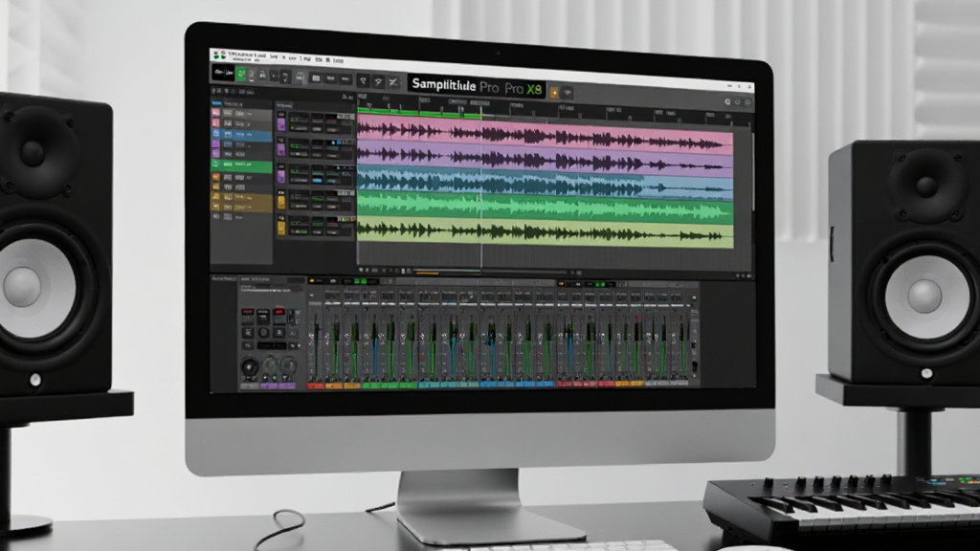Click the orange horizontal scroll thumb below the arrangement
The height and width of the screenshot is (551, 980).
426,273
